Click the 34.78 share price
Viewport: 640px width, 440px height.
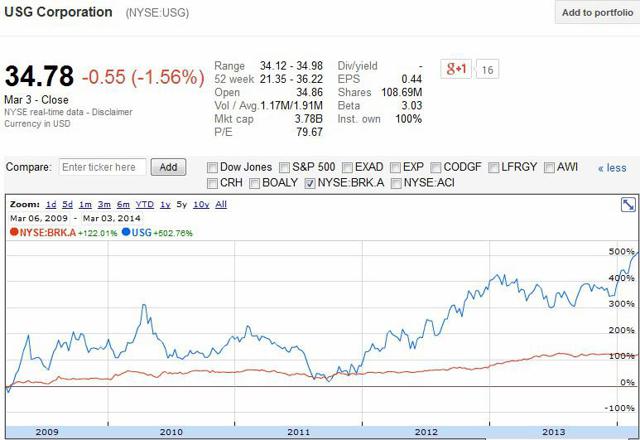[x=39, y=76]
